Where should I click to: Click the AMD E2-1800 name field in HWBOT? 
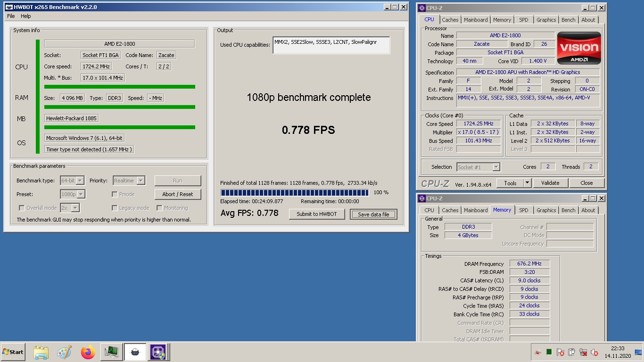tap(119, 44)
